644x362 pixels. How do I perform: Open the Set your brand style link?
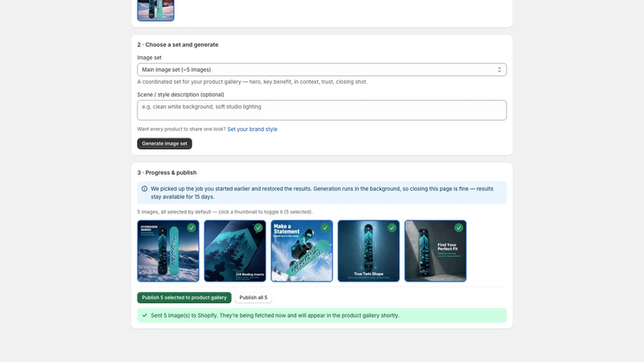252,129
